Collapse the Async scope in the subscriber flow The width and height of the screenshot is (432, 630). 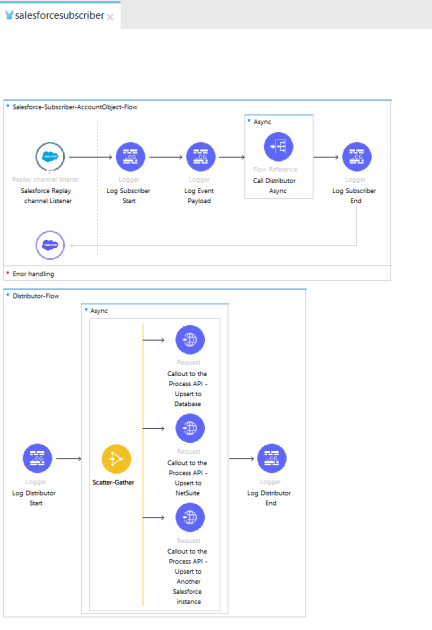[x=249, y=121]
